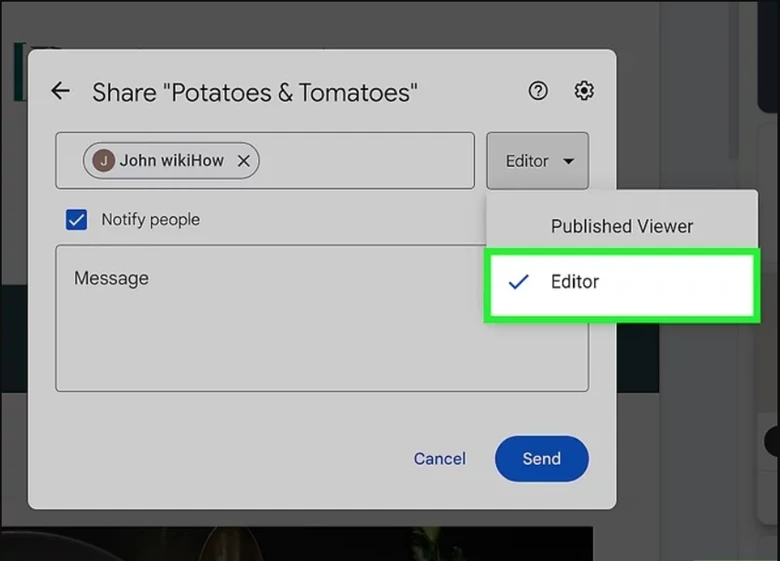Open the help question mark icon
780x561 pixels.
[x=538, y=91]
